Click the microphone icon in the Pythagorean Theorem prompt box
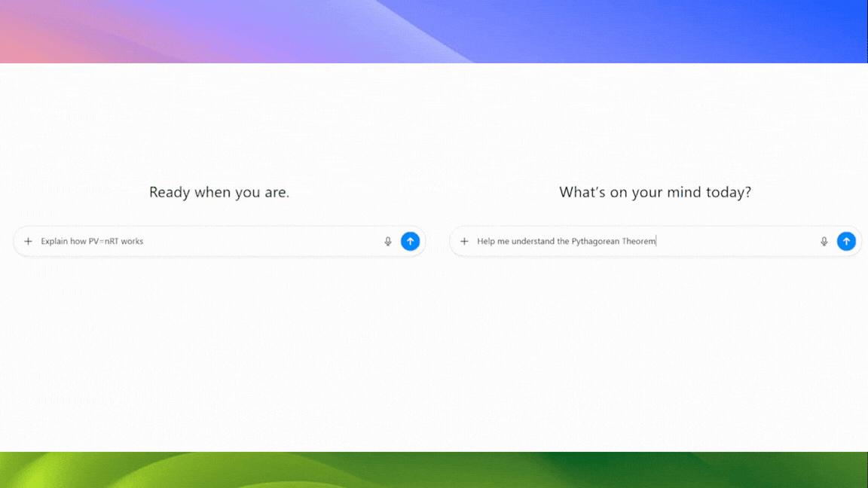 tap(824, 241)
